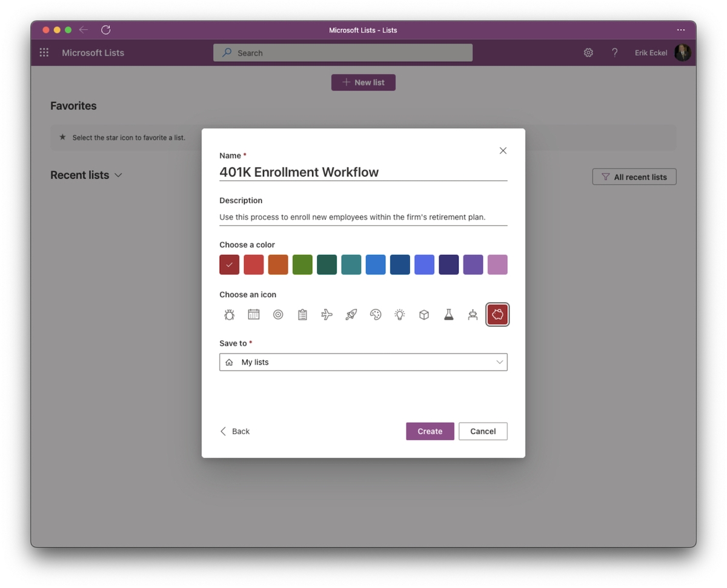Pick the flask icon for the list

tap(448, 314)
